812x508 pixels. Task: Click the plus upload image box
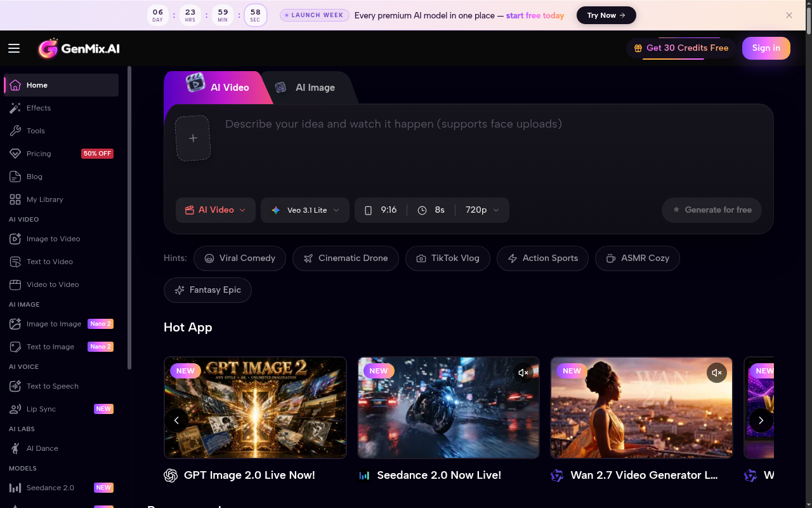193,138
